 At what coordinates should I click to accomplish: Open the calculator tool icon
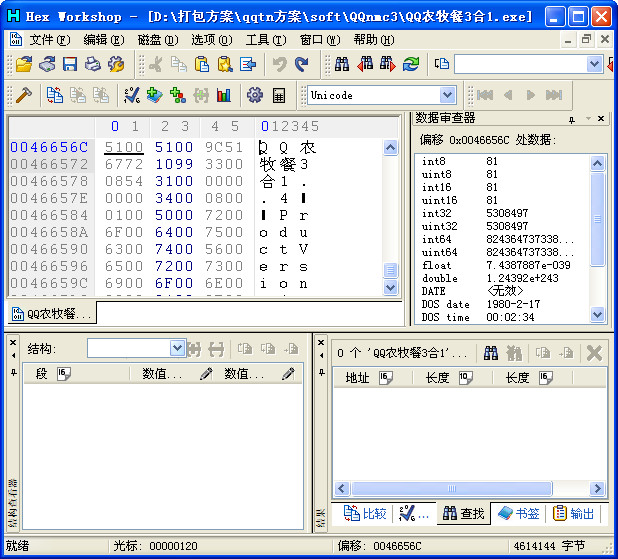[279, 95]
